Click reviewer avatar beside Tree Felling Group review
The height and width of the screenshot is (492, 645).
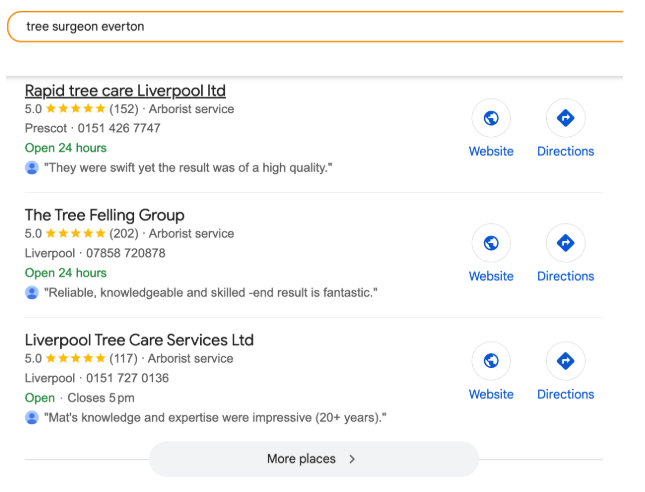32,293
